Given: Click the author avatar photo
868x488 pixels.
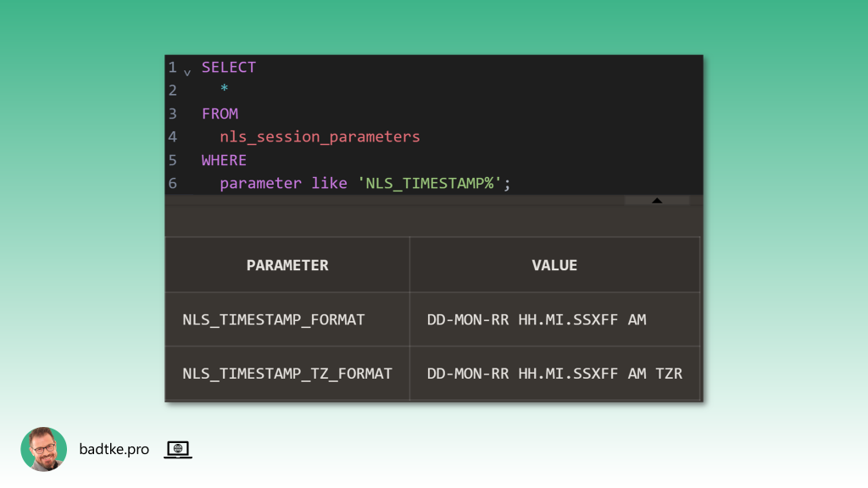Looking at the screenshot, I should (x=43, y=449).
